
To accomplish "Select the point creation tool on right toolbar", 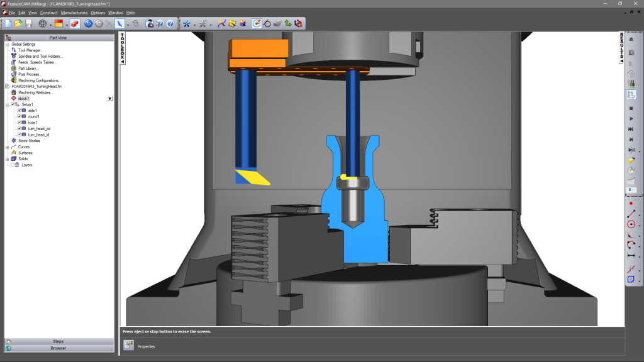I will click(x=632, y=204).
